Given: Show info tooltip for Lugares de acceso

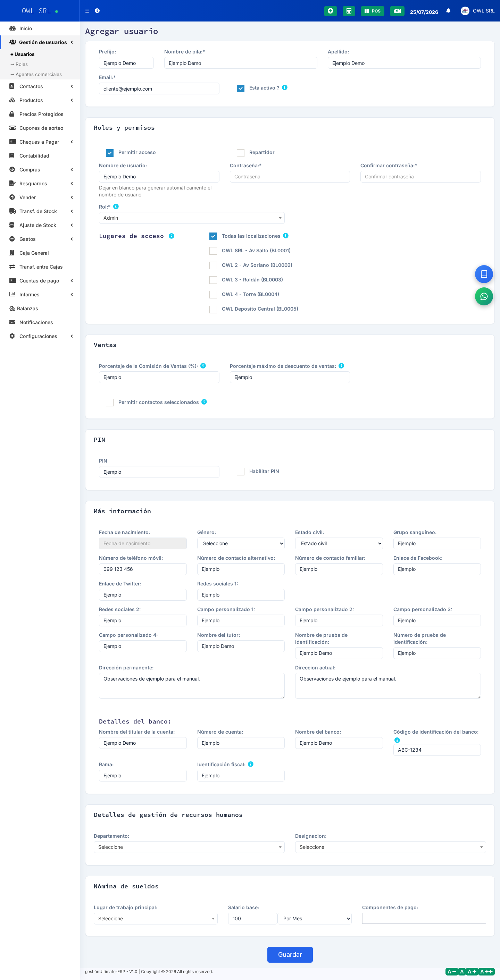Looking at the screenshot, I should tap(172, 236).
